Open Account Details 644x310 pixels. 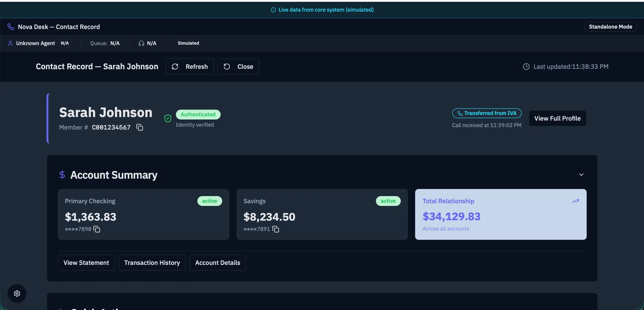218,263
